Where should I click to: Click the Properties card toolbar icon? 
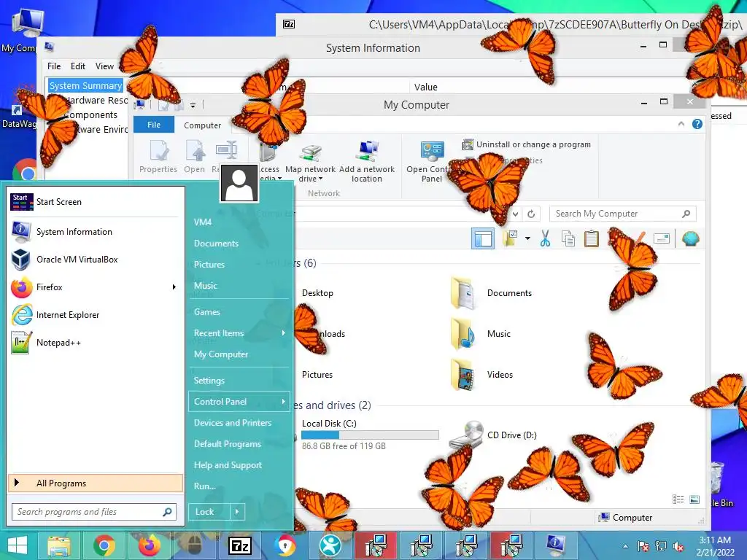coord(662,238)
